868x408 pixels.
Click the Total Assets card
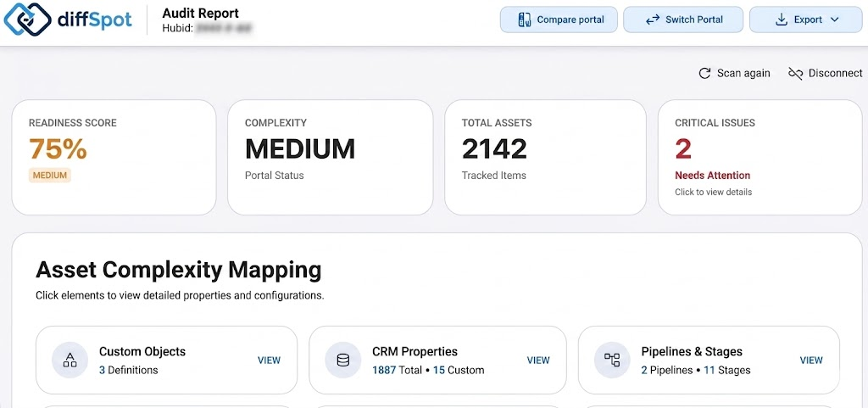click(x=545, y=157)
